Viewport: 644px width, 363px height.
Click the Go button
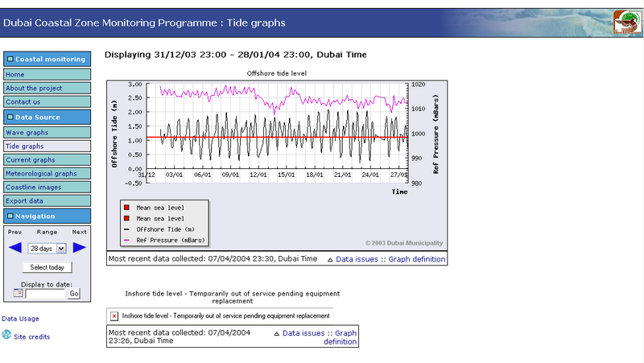74,293
